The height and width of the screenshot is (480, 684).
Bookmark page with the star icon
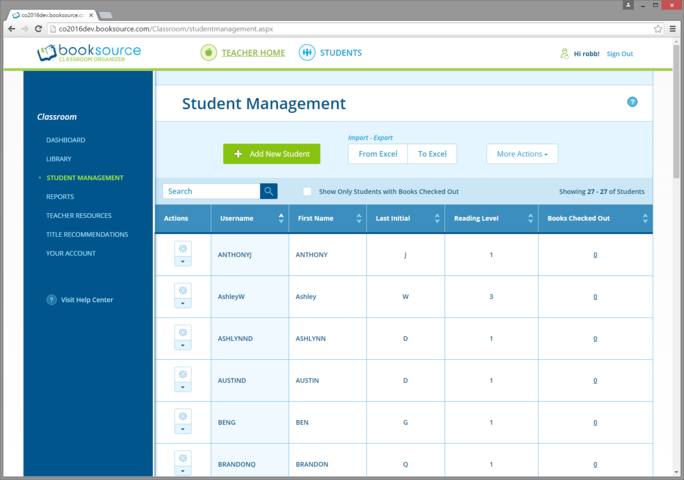pos(658,30)
